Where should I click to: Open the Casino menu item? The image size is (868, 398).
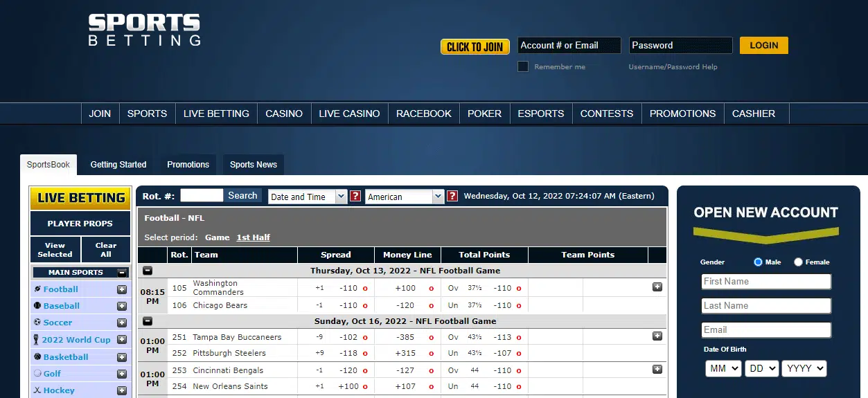click(x=284, y=114)
